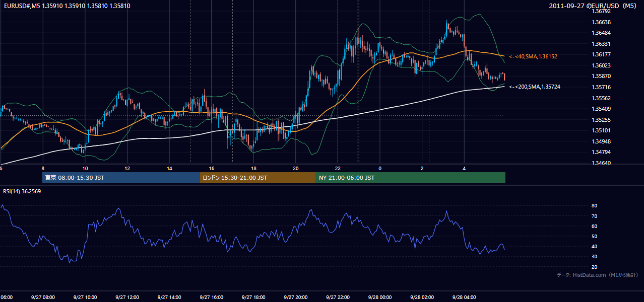Screen dimensions: 644x302
Task: Click hour tick 22 under the price chart
Action: 338,168
